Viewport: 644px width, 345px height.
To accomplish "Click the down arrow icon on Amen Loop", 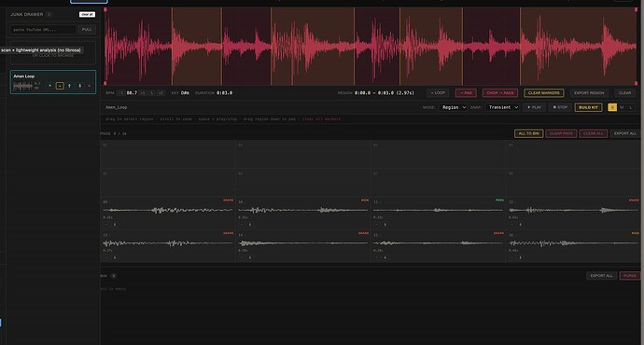I will coord(79,86).
